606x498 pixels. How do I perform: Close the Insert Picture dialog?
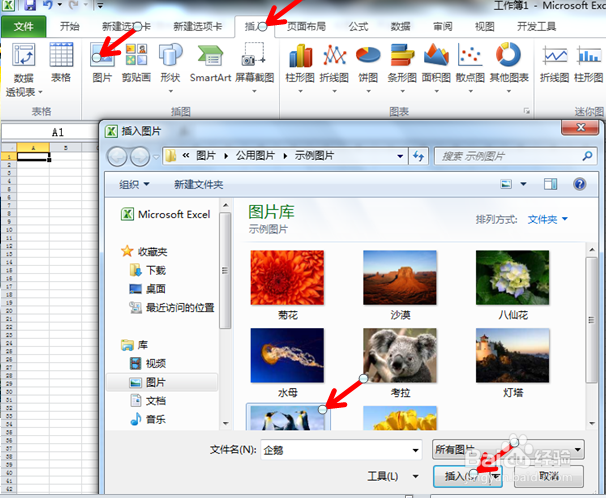tap(580, 127)
